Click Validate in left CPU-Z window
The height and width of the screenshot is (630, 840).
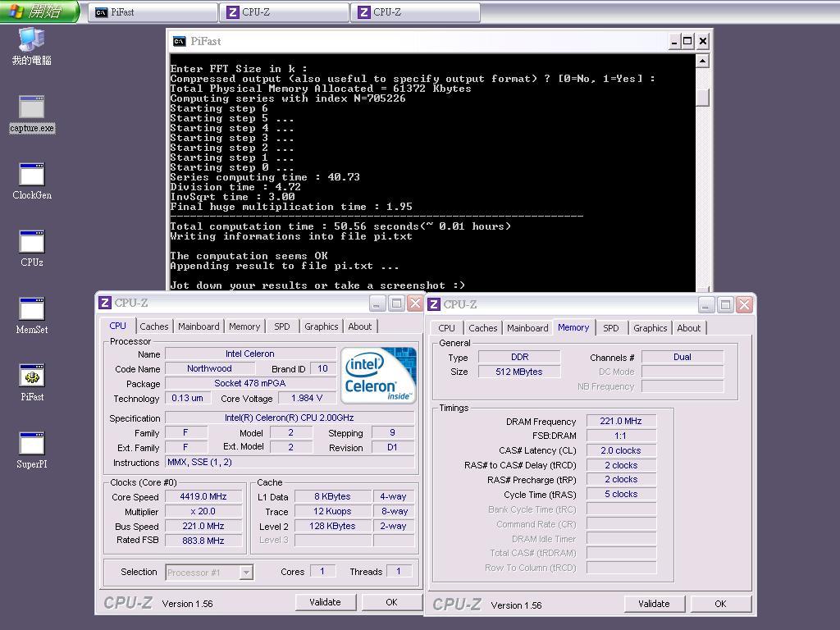tap(325, 602)
